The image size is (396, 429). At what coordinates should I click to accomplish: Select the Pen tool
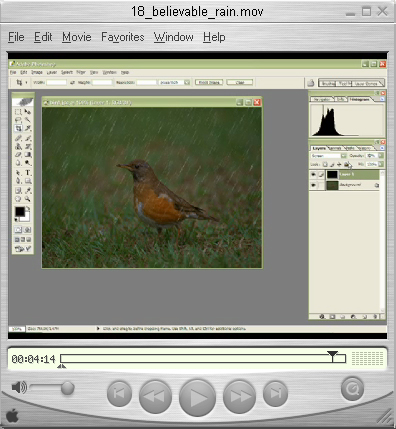point(18,181)
